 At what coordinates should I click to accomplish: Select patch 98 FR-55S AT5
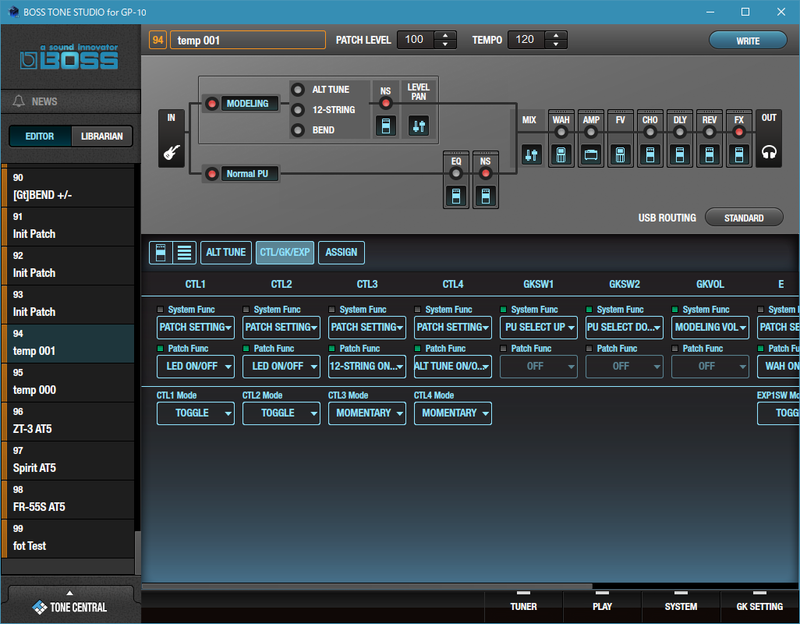(x=68, y=500)
